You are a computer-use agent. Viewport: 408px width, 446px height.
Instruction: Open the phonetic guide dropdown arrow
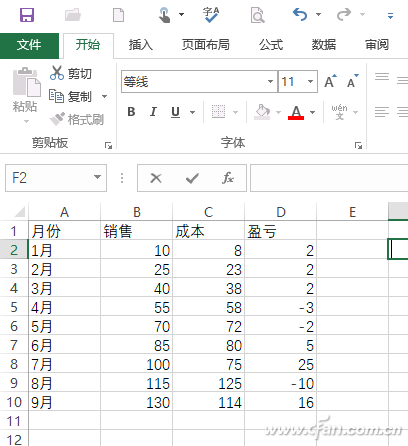pos(355,112)
